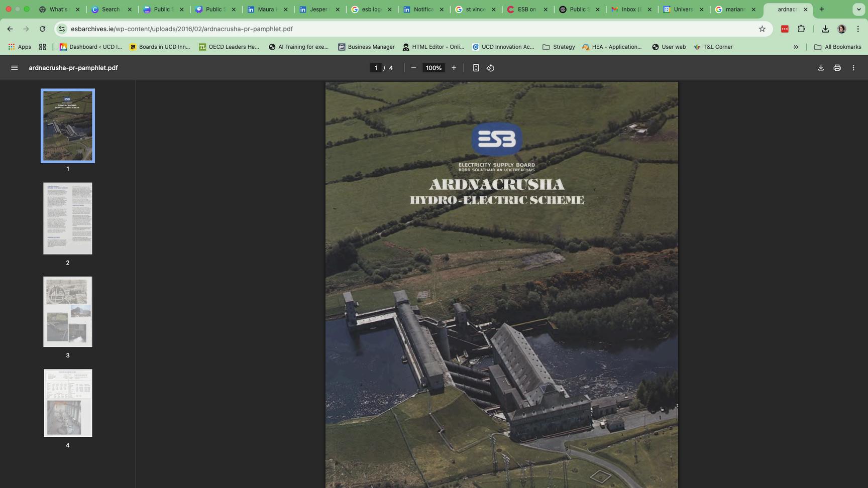The width and height of the screenshot is (868, 488).
Task: Reload the current page
Action: click(43, 29)
